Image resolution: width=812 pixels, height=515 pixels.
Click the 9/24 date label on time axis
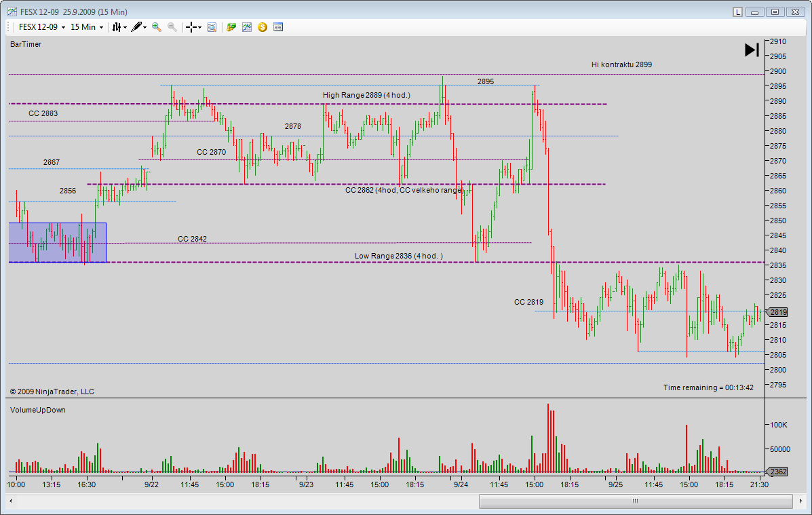[461, 484]
